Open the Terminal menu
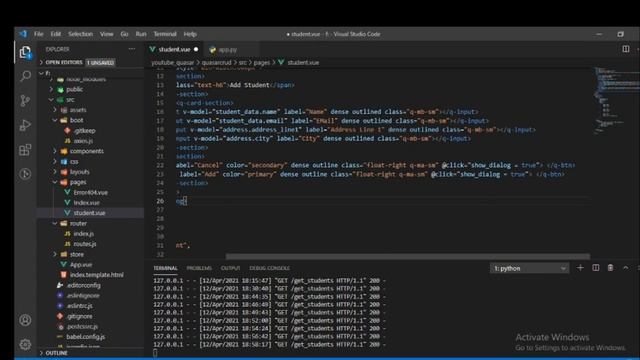The height and width of the screenshot is (360, 640). click(x=165, y=34)
